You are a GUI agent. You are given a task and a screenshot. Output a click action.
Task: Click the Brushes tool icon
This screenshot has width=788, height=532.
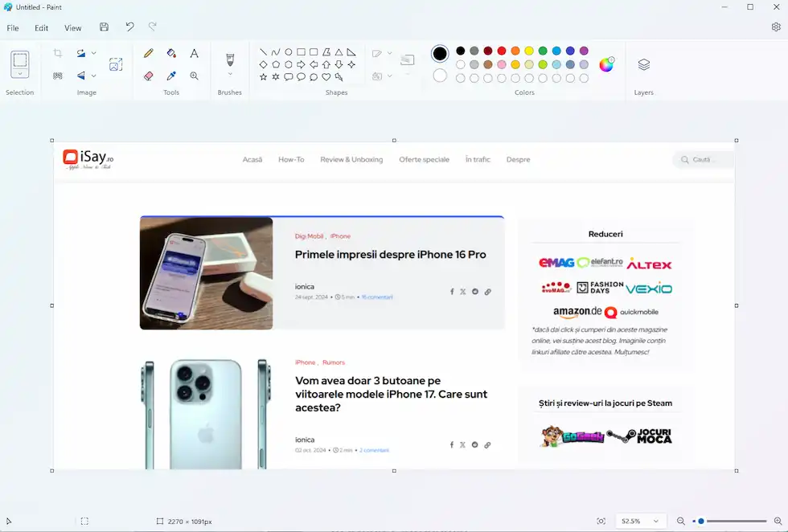230,59
